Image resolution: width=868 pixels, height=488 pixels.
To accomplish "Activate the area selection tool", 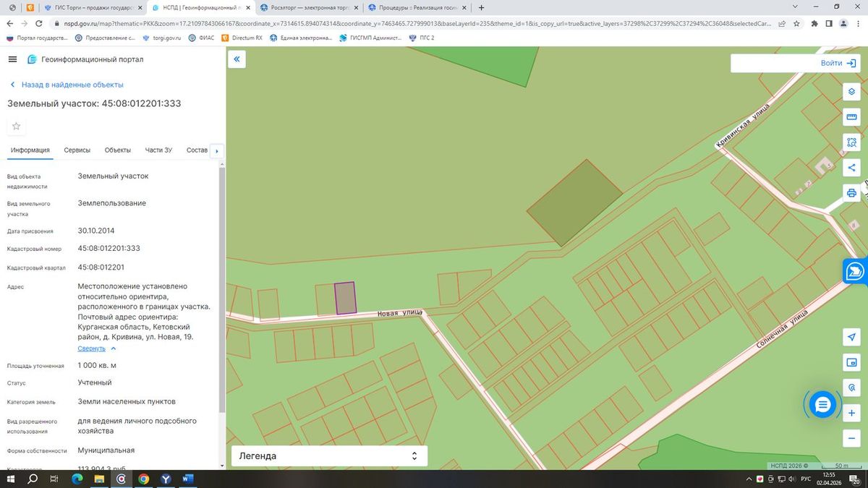I will click(x=851, y=142).
